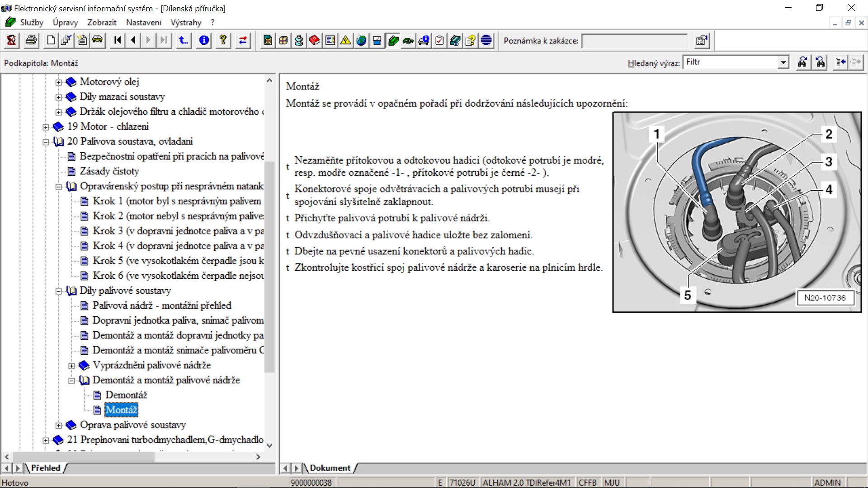This screenshot has height=488, width=868.
Task: Collapse Demontáž a montáž palivové nádrže node
Action: click(71, 380)
